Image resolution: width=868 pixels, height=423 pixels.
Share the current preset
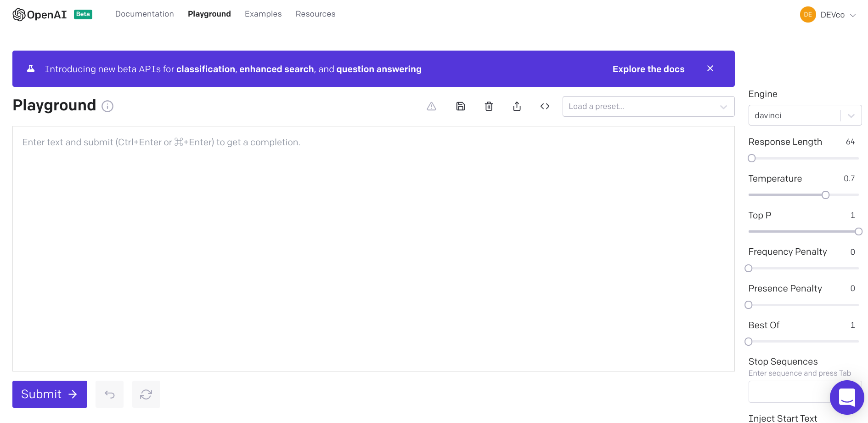[x=517, y=106]
